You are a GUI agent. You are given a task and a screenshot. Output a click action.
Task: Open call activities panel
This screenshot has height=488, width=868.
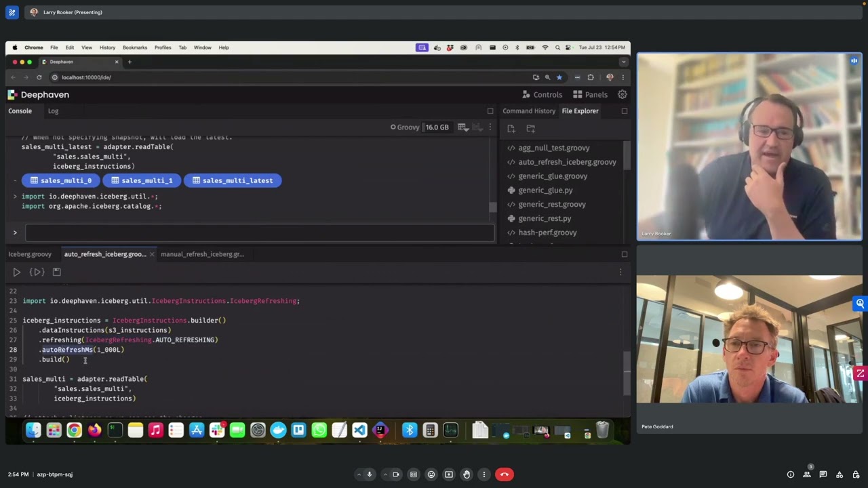[840, 474]
